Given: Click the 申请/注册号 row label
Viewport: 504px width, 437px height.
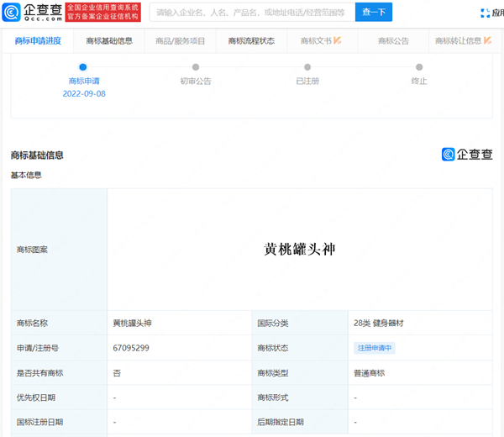Looking at the screenshot, I should (x=38, y=348).
